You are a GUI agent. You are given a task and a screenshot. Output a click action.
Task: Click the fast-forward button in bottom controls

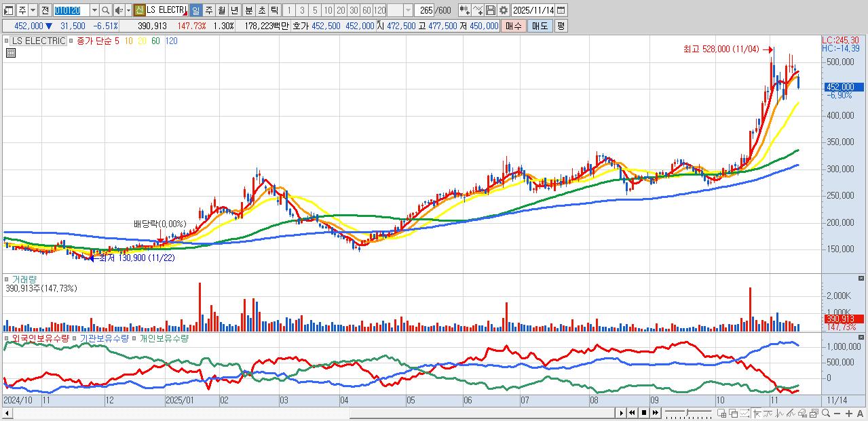coord(656,413)
